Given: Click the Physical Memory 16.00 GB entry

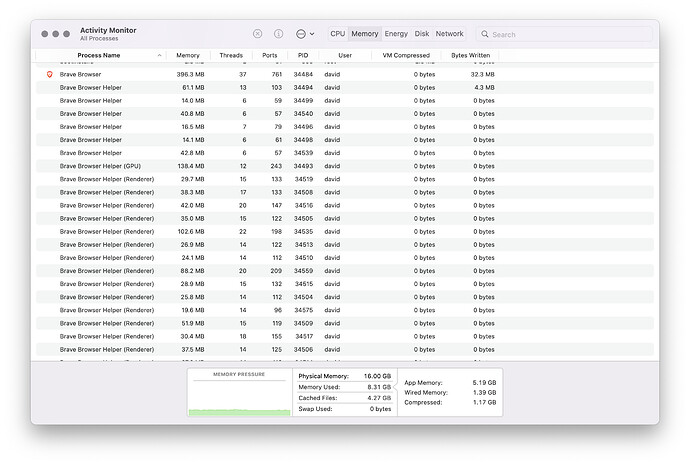Looking at the screenshot, I should tap(345, 376).
